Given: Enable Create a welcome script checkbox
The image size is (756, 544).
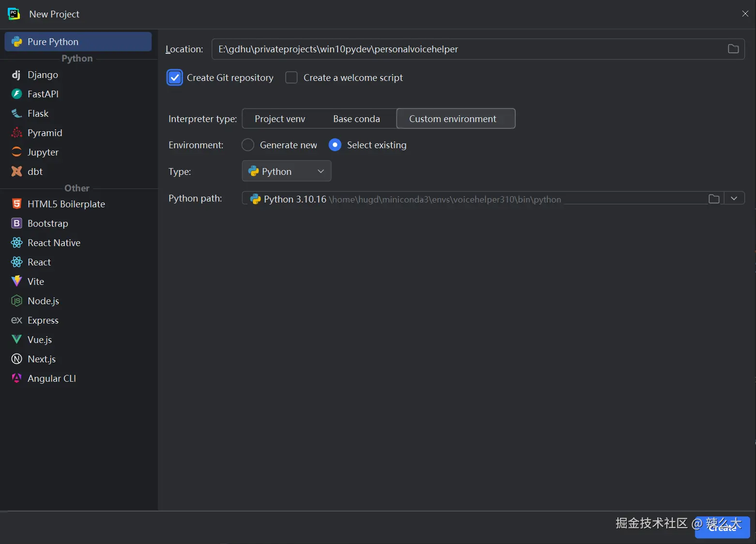Looking at the screenshot, I should (x=291, y=78).
